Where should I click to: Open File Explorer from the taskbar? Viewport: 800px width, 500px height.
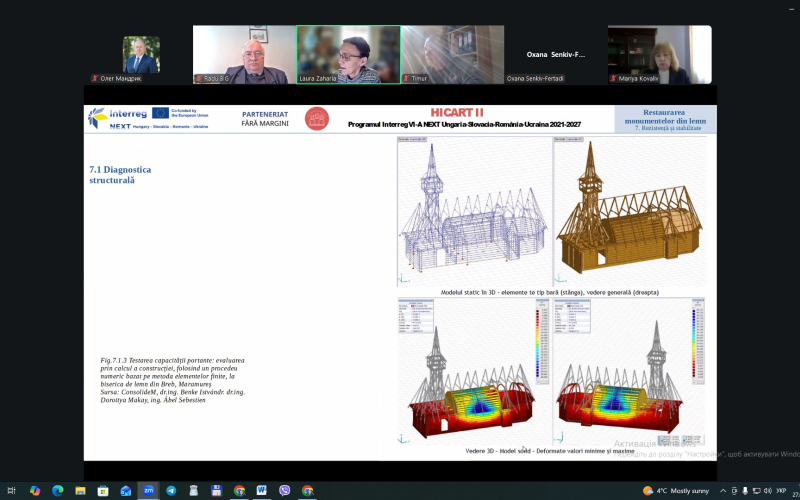(x=80, y=490)
